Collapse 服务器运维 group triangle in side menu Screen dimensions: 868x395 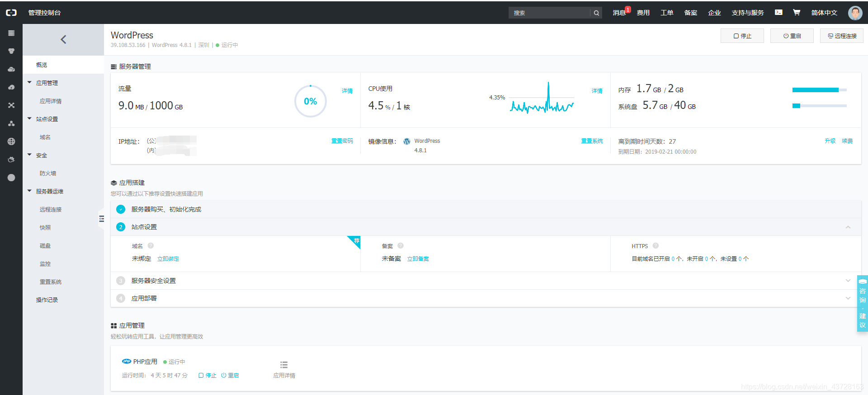[x=29, y=191]
